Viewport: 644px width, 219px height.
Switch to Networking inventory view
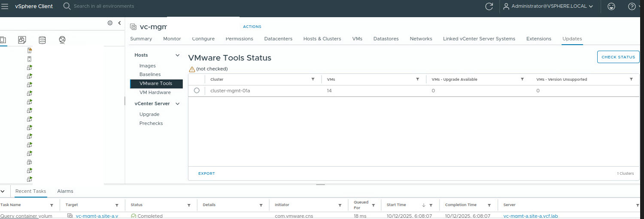click(x=62, y=40)
